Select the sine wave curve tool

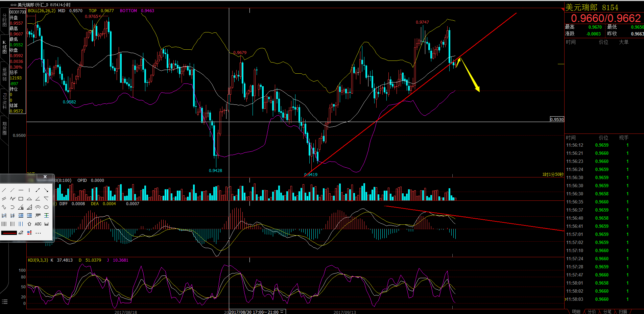(4, 207)
